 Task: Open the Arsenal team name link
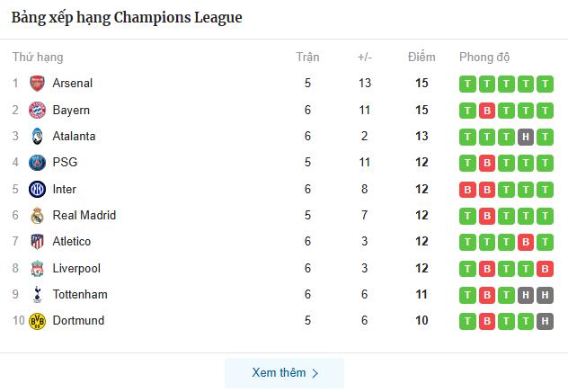pyautogui.click(x=73, y=84)
